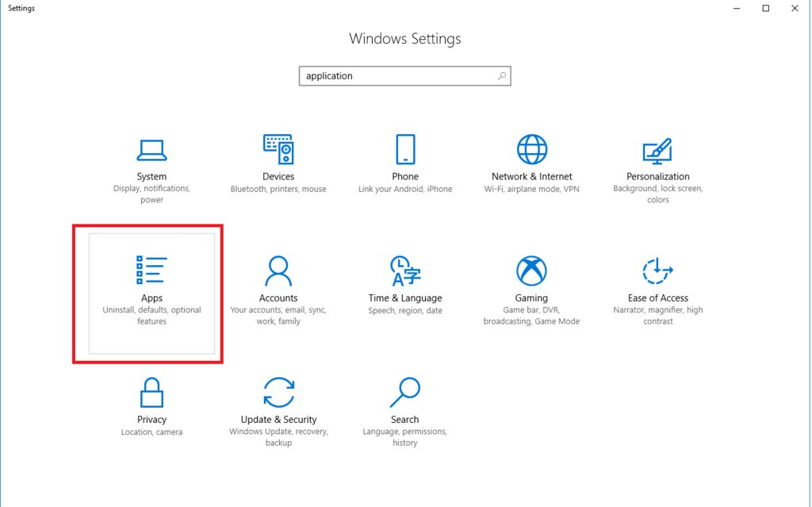Click the "Narrator, magnifier, high contrast" description
The image size is (812, 507).
tap(657, 315)
